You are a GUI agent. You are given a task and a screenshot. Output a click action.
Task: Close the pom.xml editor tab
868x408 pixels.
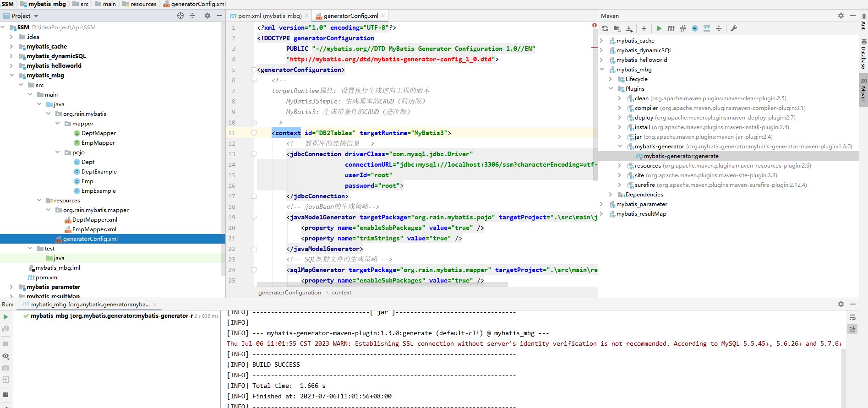pos(306,16)
